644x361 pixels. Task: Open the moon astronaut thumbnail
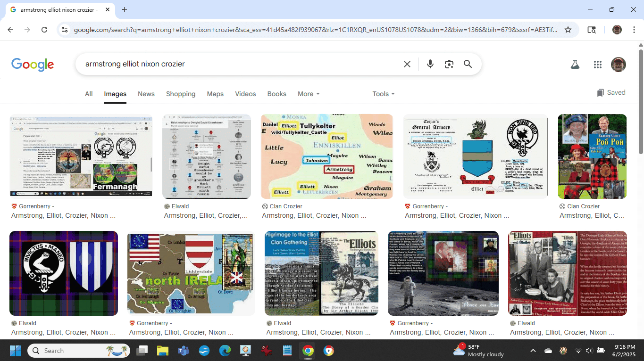443,273
